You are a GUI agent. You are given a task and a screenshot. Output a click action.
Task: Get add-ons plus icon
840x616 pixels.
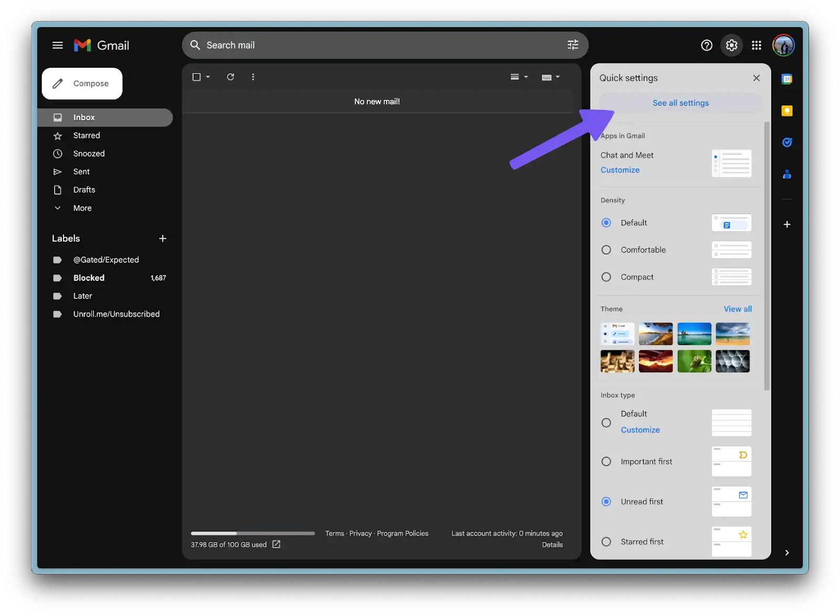(786, 224)
